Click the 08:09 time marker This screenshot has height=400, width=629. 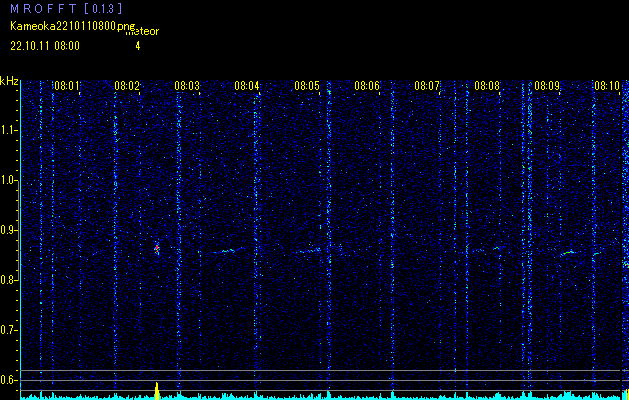547,86
